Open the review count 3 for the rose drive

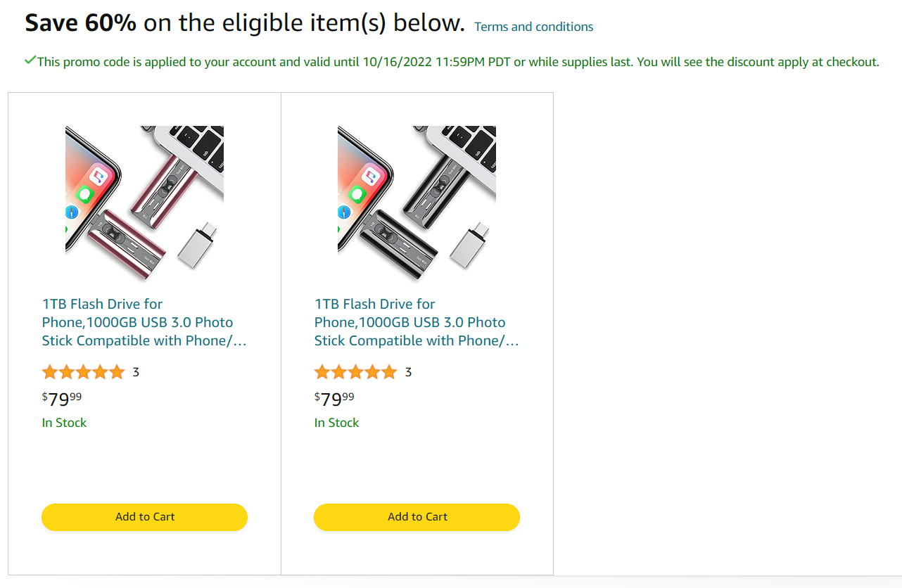coord(136,372)
